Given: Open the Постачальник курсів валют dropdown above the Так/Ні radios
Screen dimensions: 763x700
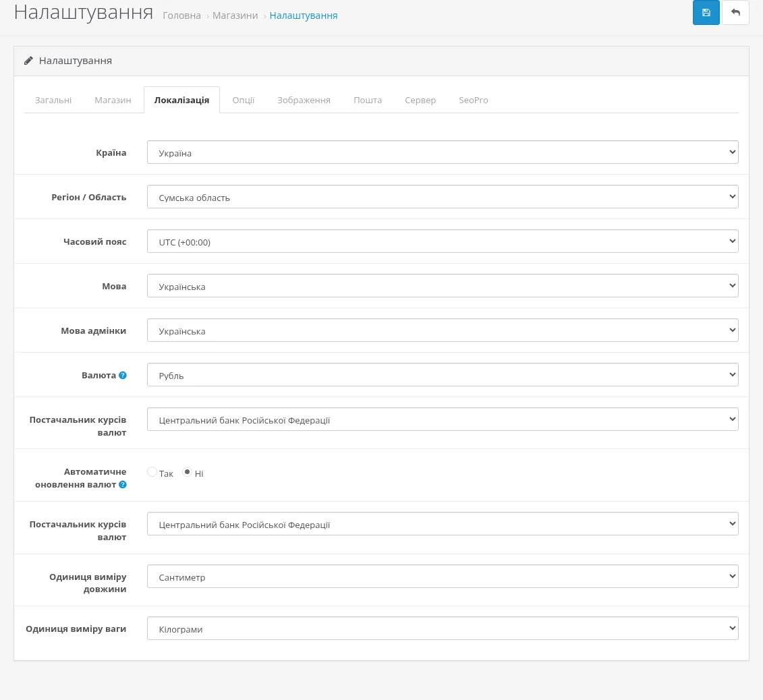Looking at the screenshot, I should coord(443,419).
